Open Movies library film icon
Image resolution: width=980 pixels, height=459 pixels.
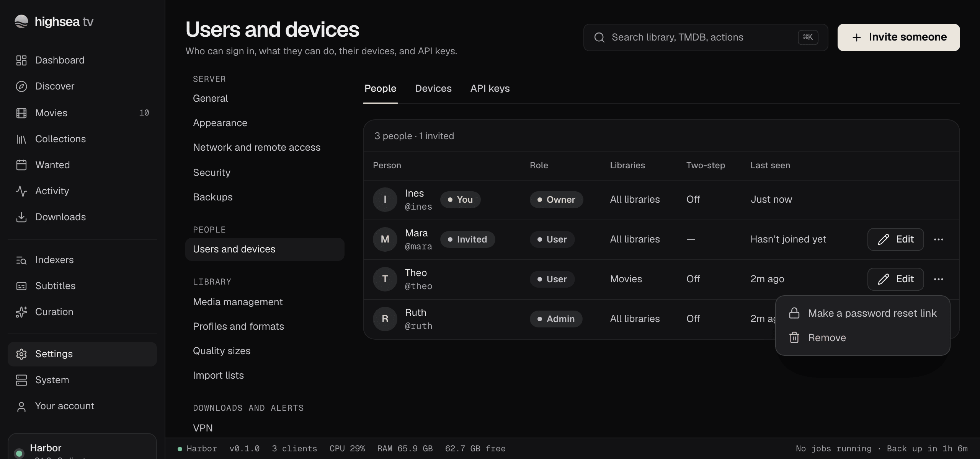21,113
